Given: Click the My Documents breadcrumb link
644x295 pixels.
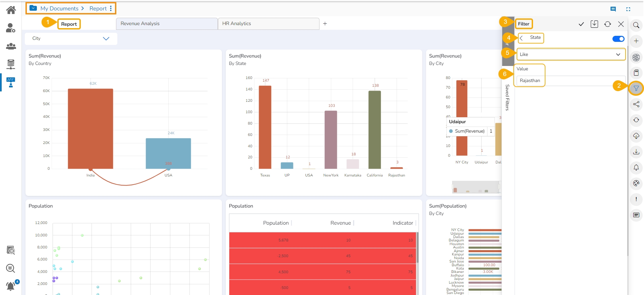Looking at the screenshot, I should coord(59,8).
